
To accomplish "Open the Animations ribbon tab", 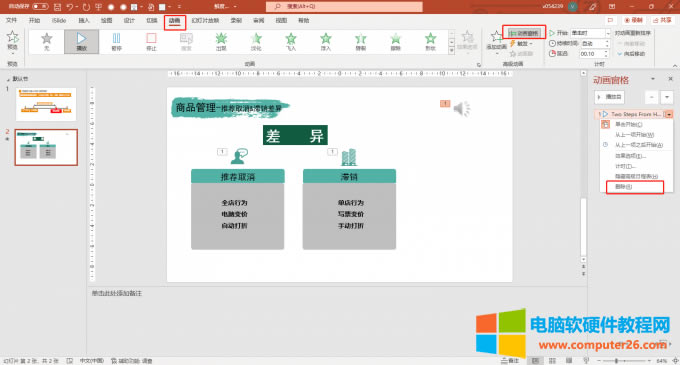I will (x=175, y=21).
